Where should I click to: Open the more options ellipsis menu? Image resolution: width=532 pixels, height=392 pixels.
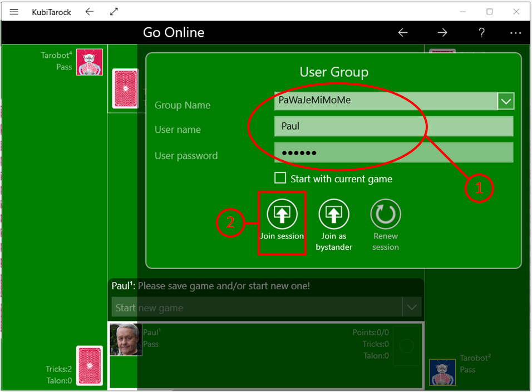click(515, 33)
